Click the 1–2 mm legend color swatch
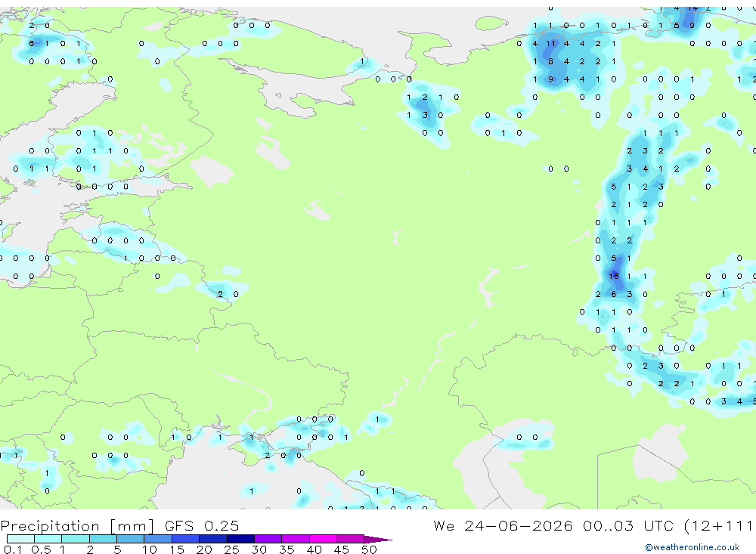Image resolution: width=756 pixels, height=554 pixels. point(76,539)
